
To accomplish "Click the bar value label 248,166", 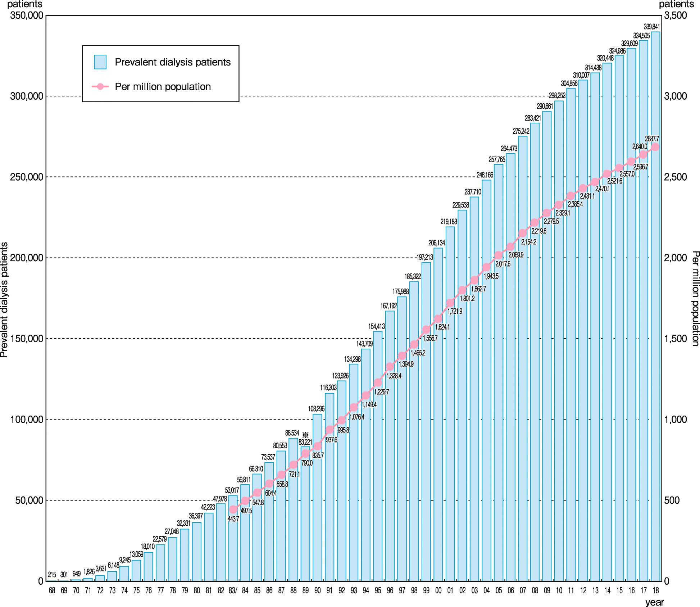I will (x=485, y=175).
